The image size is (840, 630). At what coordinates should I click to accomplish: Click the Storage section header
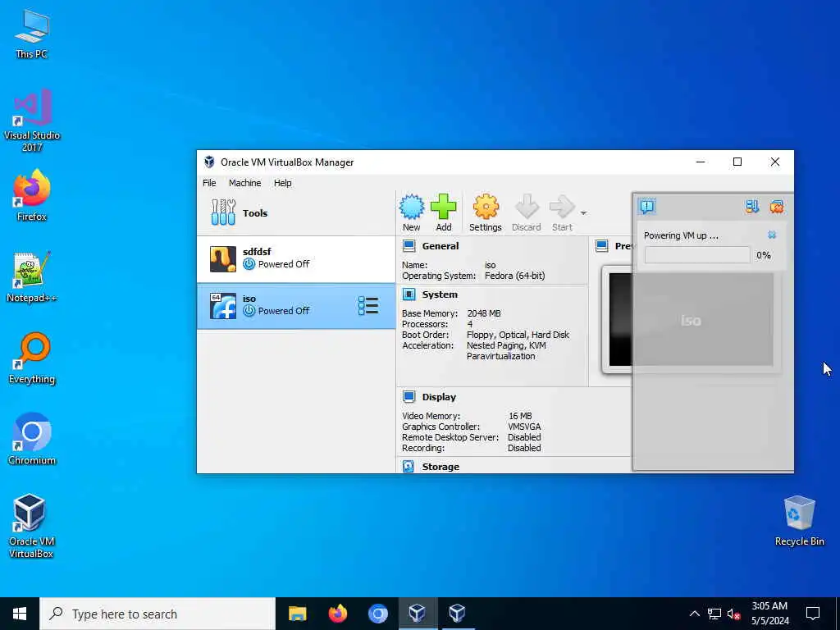[441, 467]
